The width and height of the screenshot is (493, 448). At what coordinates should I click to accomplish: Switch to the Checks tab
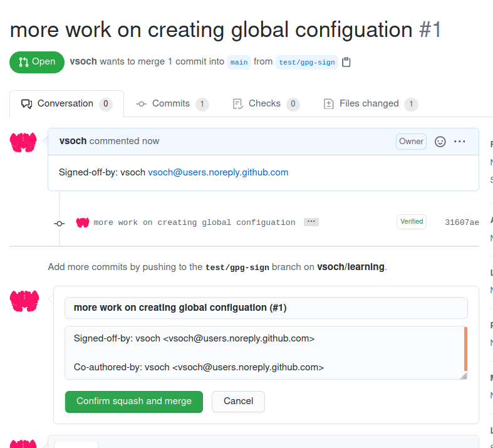(266, 104)
